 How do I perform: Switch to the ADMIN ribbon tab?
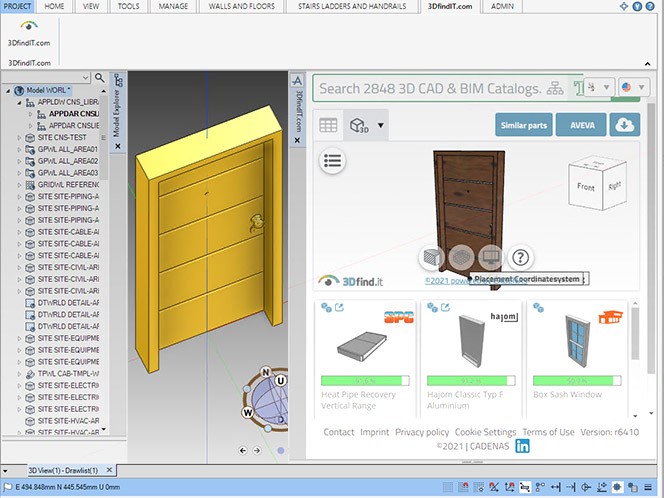(502, 6)
